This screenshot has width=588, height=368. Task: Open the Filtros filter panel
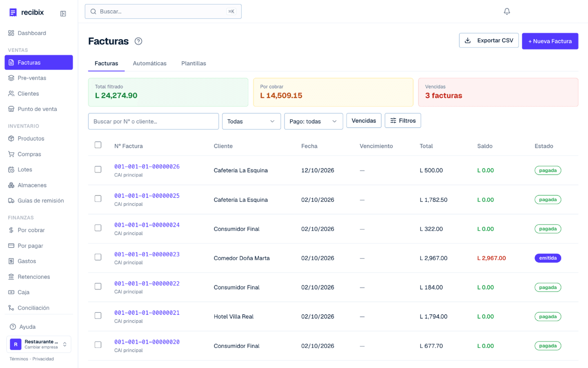403,121
